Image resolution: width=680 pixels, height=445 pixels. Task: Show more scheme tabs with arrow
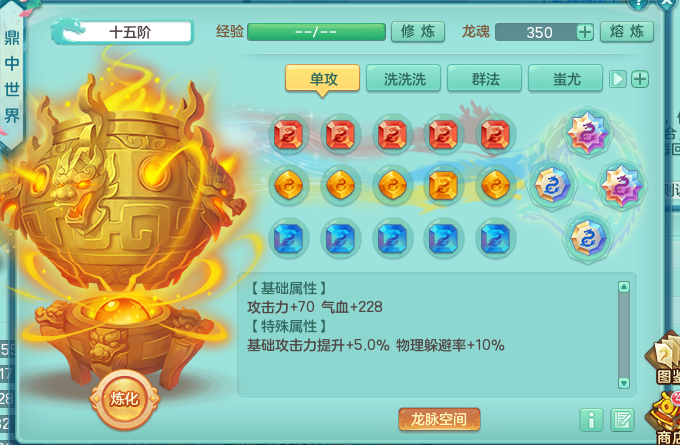tap(618, 79)
